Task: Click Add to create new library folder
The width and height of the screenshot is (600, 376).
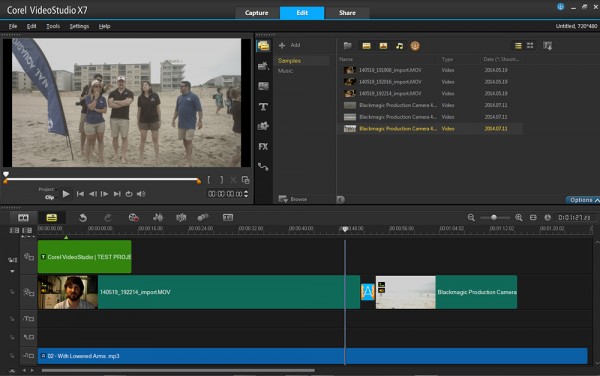Action: pyautogui.click(x=290, y=45)
